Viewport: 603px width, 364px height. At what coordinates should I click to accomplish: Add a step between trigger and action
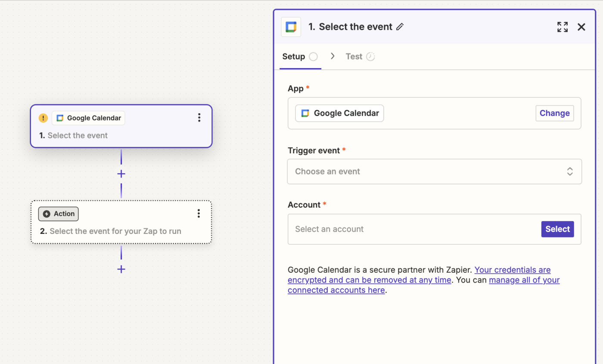tap(121, 174)
